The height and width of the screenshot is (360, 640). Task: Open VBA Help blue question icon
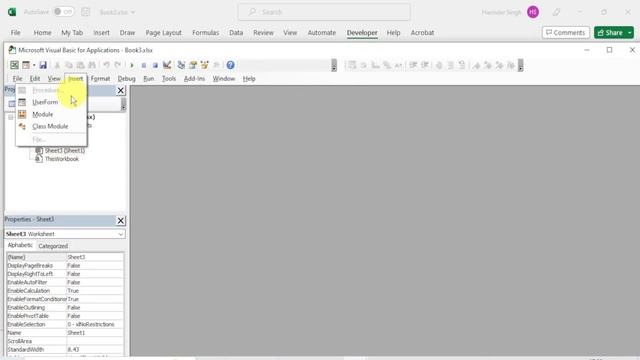pyautogui.click(x=231, y=65)
